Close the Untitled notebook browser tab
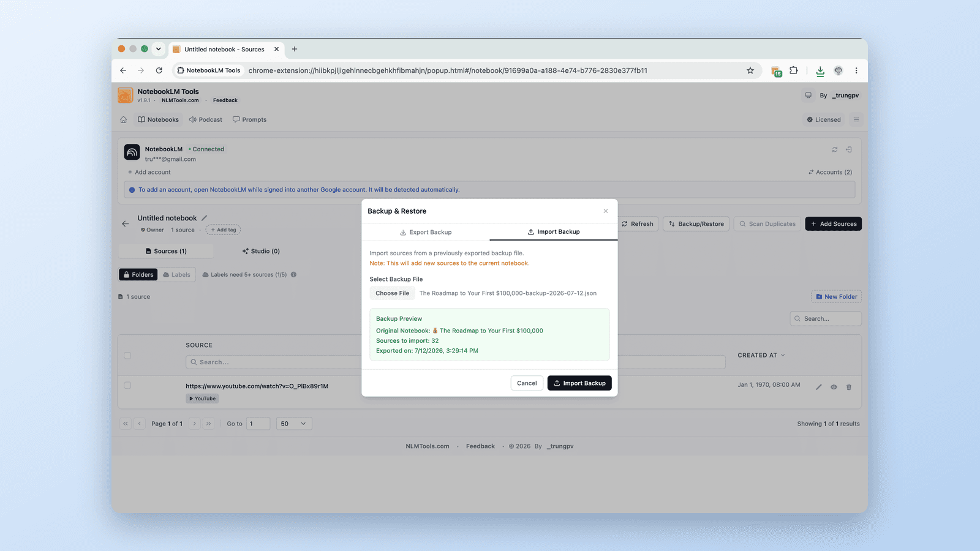980x551 pixels. coord(276,49)
